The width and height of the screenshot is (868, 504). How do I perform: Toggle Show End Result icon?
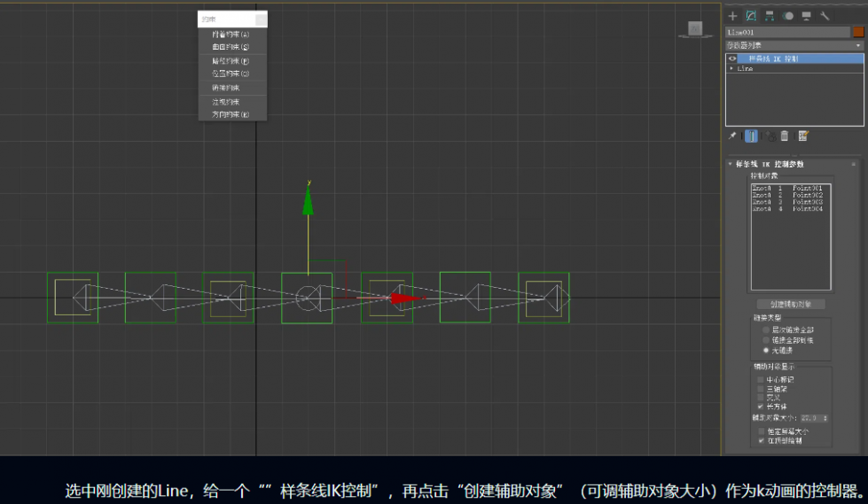click(751, 136)
